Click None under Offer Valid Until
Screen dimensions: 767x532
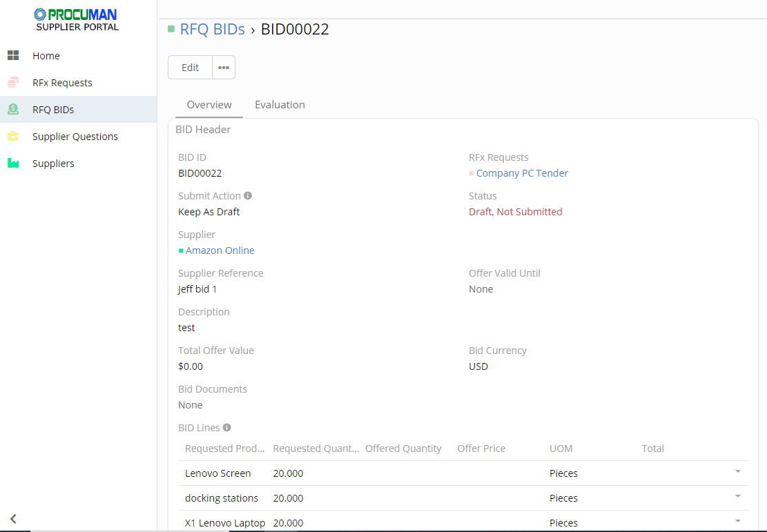tap(481, 289)
